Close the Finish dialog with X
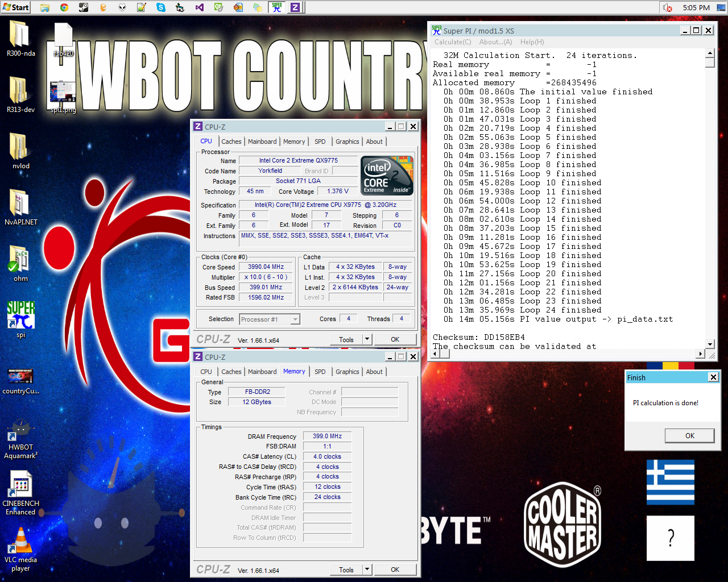This screenshot has height=582, width=728. (x=713, y=377)
